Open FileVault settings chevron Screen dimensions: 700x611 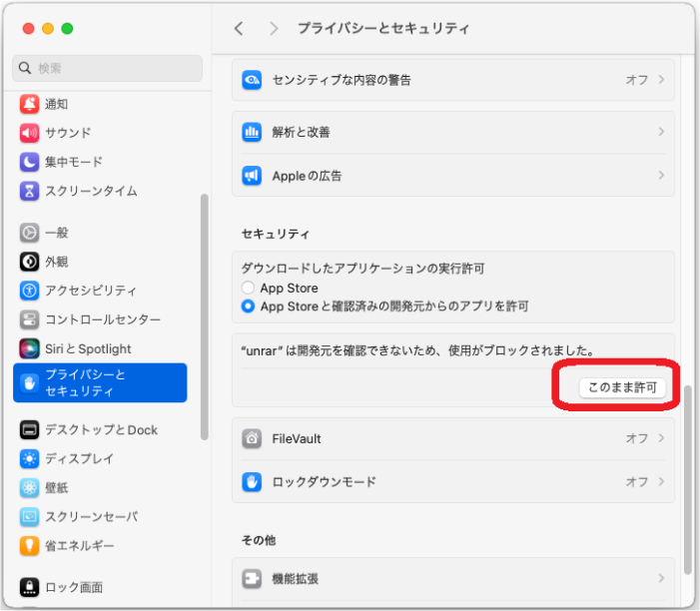(x=661, y=438)
